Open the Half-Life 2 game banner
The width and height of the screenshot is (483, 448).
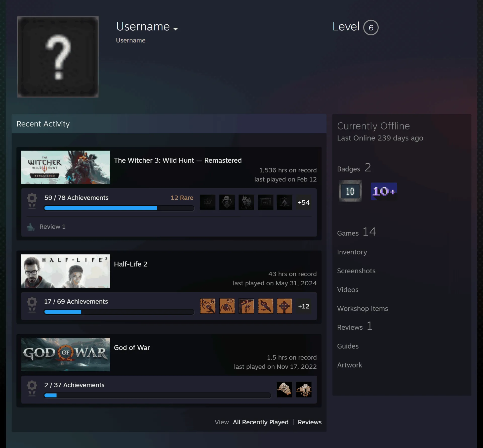[66, 271]
